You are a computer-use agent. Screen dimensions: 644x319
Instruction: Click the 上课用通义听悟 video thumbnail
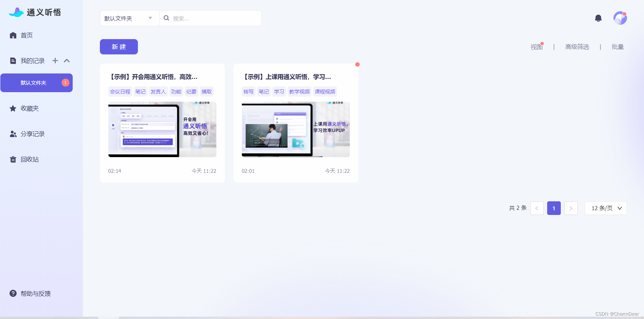[x=296, y=129]
